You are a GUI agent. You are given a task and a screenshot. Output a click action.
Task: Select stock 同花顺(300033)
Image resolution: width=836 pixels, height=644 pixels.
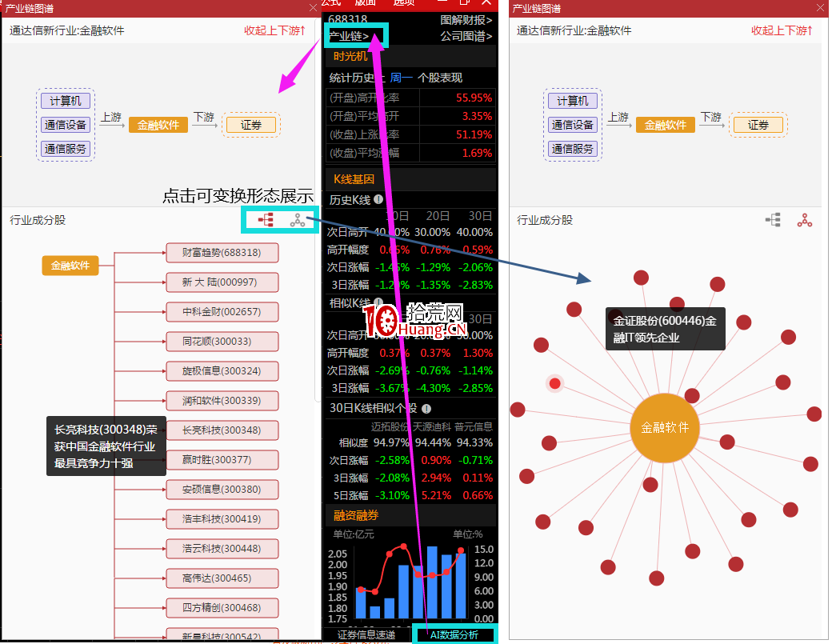(222, 341)
